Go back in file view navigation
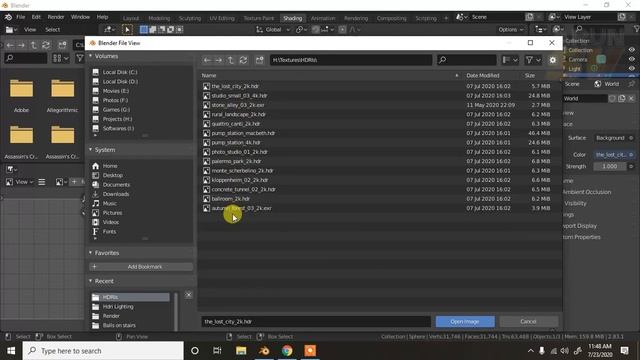 pyautogui.click(x=207, y=60)
